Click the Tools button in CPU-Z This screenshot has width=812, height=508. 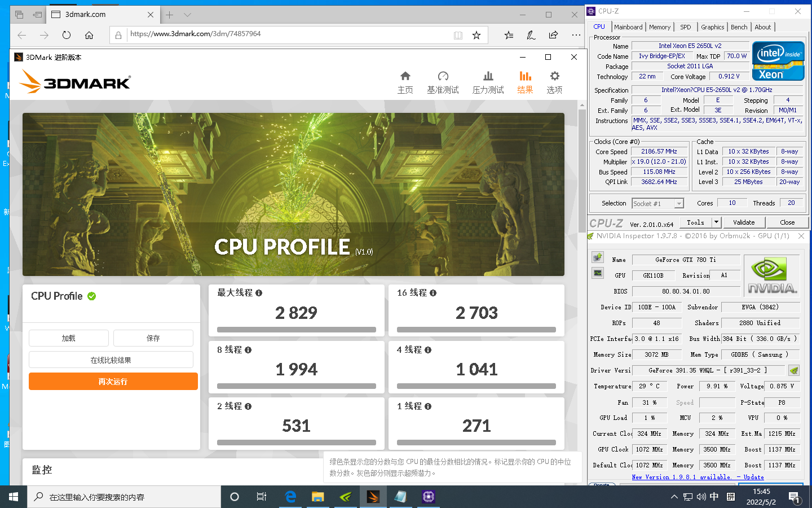696,222
